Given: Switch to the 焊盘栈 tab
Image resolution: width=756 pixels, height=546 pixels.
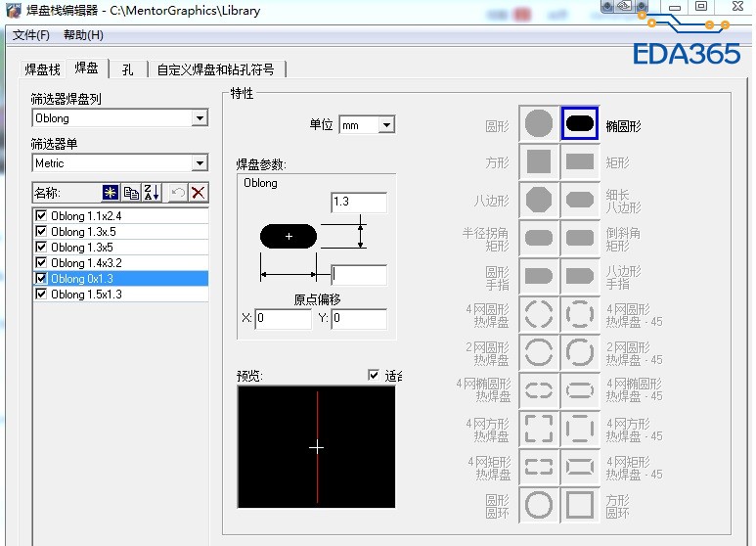Looking at the screenshot, I should [42, 69].
